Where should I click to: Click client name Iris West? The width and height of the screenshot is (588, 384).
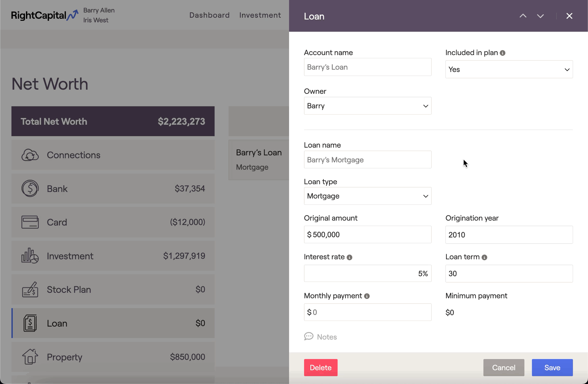[96, 20]
